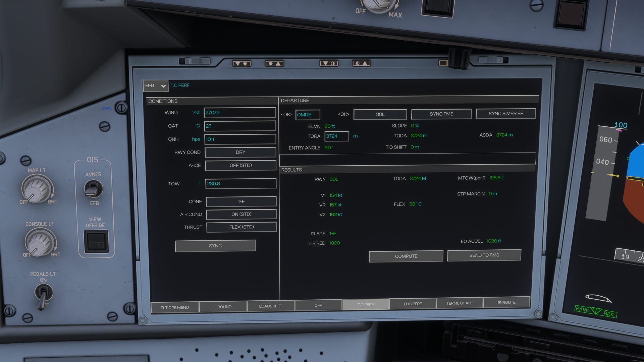Toggle A-ICE from OFF (STD)
The image size is (644, 362).
(x=240, y=165)
